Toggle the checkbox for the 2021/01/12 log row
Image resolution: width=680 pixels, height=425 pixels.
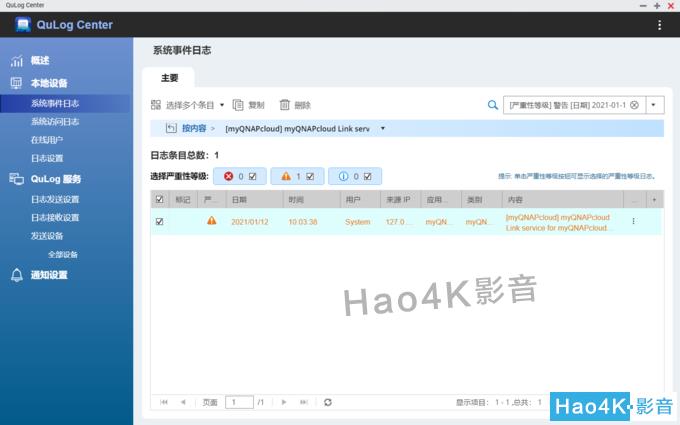(x=160, y=222)
